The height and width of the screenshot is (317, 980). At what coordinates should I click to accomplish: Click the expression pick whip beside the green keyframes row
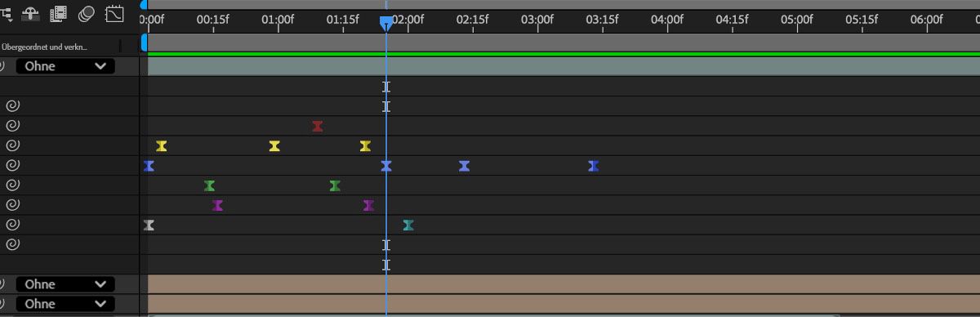[x=12, y=185]
